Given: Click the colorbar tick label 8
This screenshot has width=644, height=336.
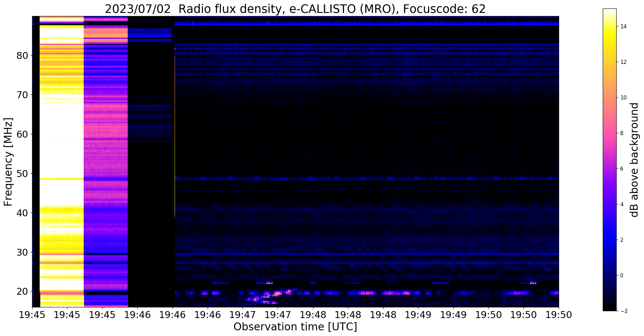Looking at the screenshot, I should coord(621,133).
